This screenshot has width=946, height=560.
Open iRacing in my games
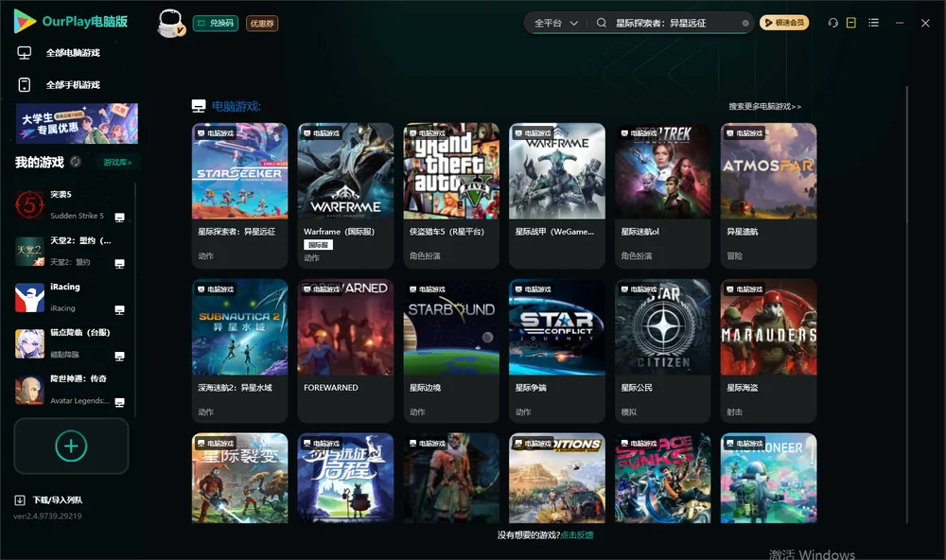tap(71, 297)
